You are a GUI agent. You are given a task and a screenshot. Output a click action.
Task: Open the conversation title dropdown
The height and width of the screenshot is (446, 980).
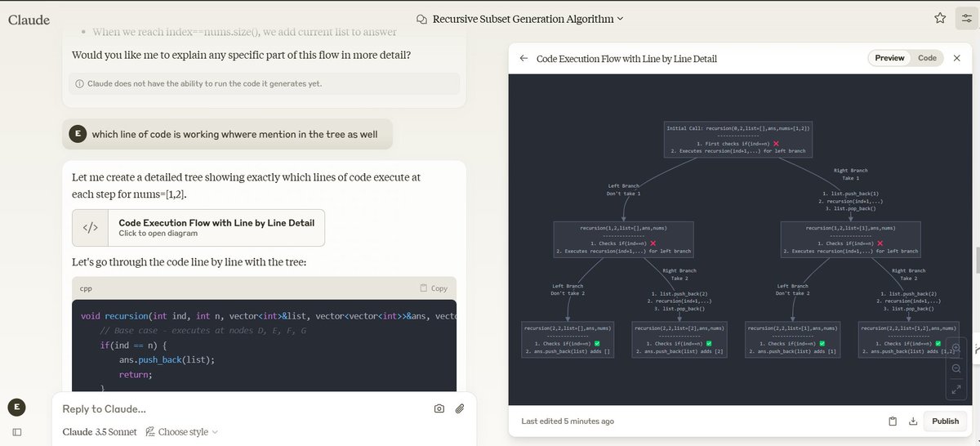[x=519, y=18]
